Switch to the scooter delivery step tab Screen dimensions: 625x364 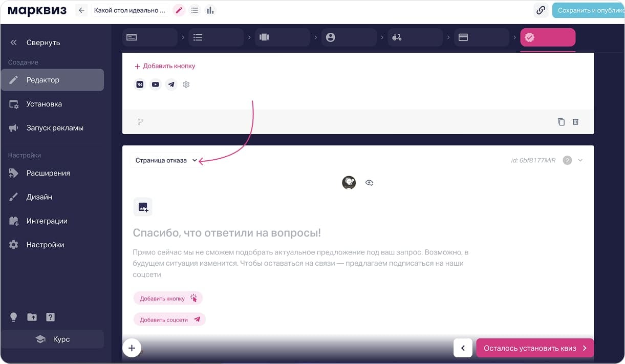point(415,37)
